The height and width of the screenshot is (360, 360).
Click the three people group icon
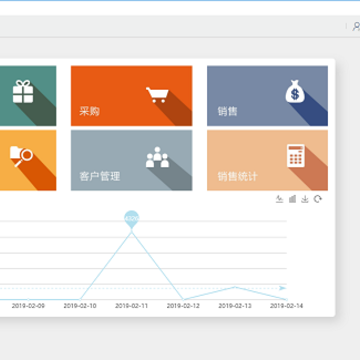click(157, 157)
